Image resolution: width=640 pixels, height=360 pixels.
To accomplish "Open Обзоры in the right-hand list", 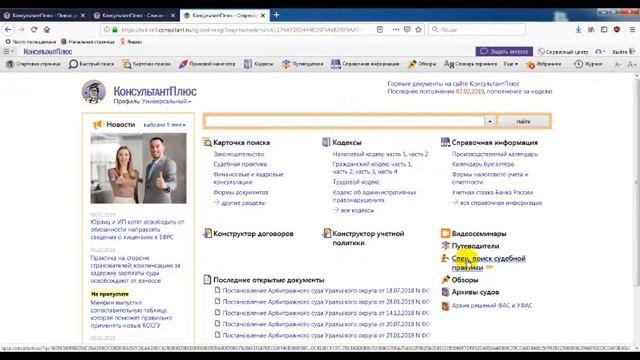I will (464, 280).
